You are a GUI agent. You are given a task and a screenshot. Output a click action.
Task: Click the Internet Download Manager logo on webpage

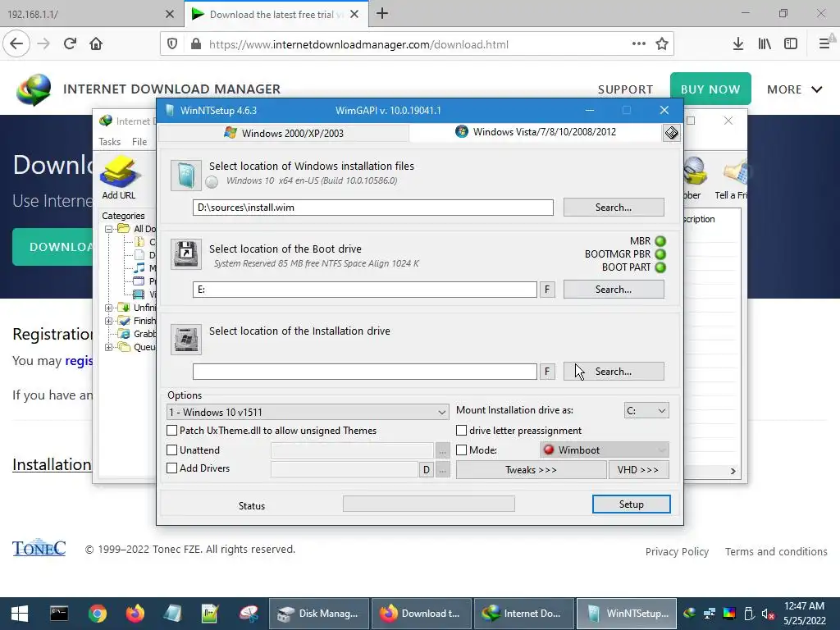34,89
